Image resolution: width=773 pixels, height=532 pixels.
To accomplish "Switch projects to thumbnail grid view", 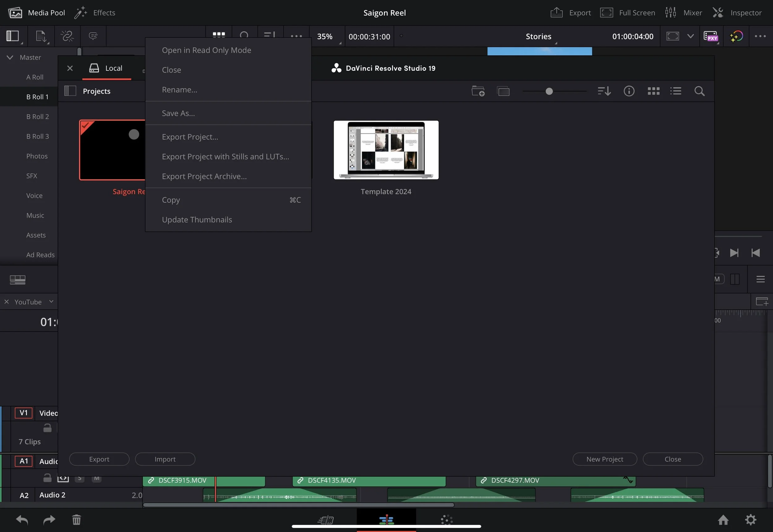I will tap(653, 91).
